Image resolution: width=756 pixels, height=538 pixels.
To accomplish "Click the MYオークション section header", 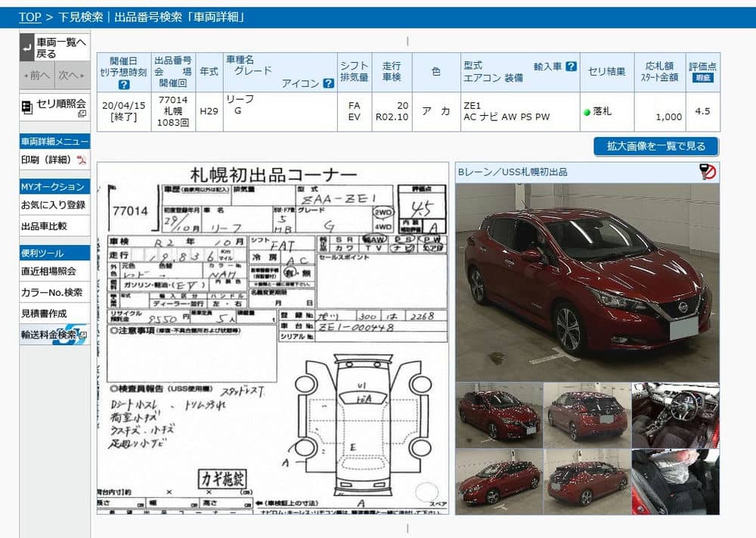I will (x=54, y=186).
